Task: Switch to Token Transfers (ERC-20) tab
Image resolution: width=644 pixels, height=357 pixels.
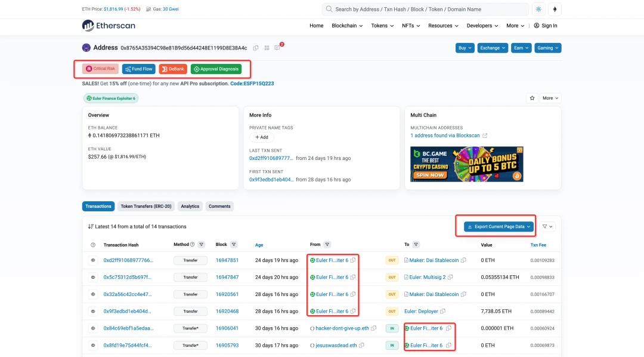Action: coord(146,206)
